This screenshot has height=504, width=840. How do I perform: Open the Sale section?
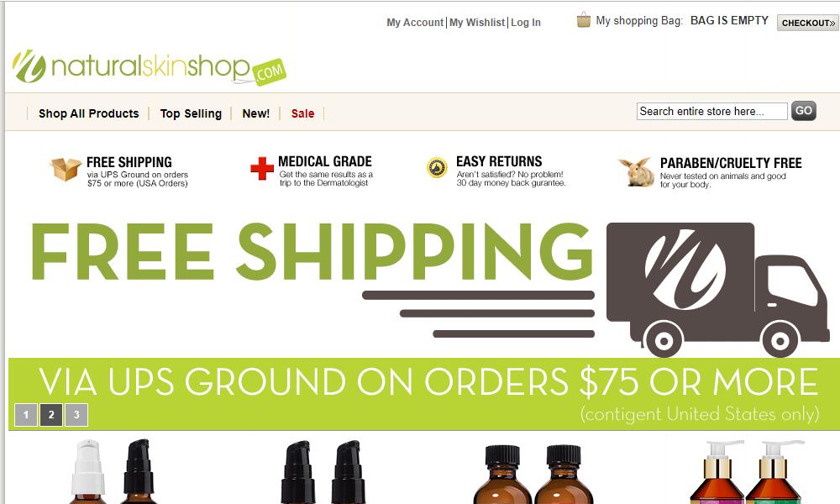point(302,113)
